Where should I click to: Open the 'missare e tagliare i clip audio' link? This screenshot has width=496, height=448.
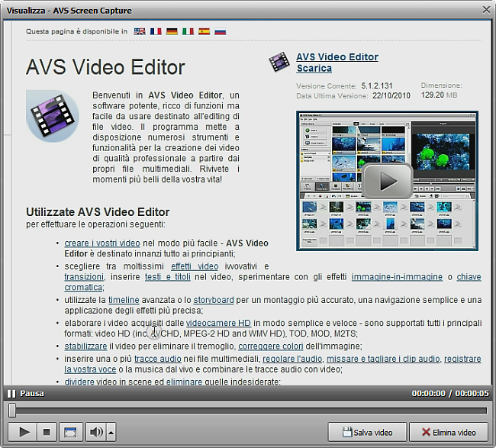[383, 359]
